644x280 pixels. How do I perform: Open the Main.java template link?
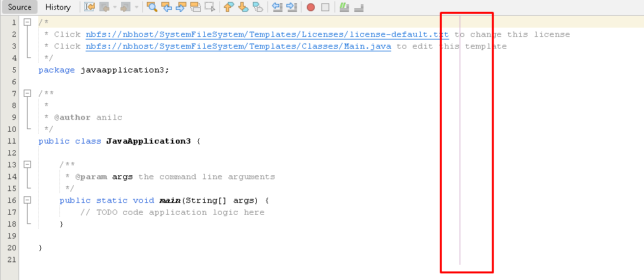238,47
